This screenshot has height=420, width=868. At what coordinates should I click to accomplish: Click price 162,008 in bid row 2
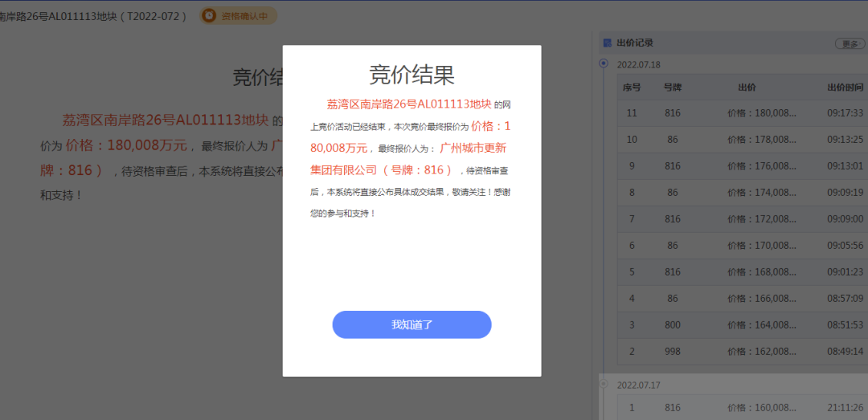coord(762,352)
